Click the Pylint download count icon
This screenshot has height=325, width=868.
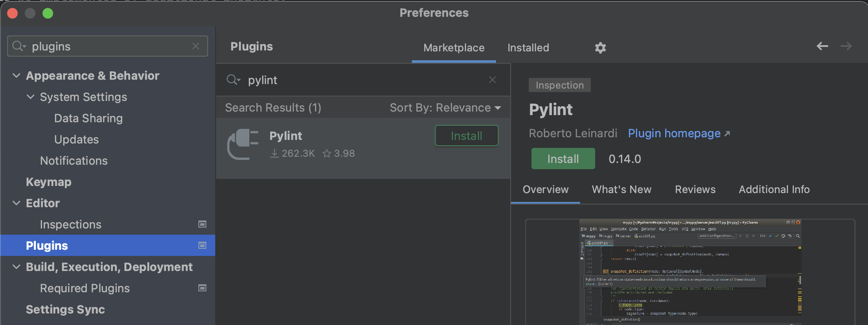(275, 153)
